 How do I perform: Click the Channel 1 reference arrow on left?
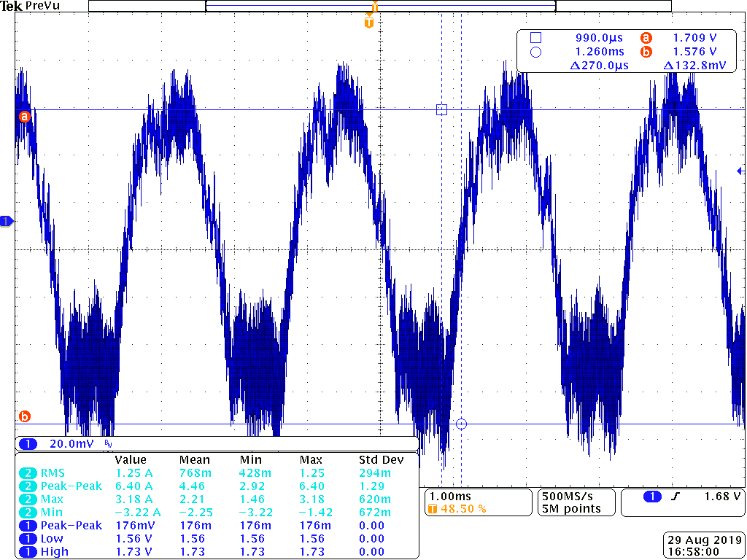6,222
